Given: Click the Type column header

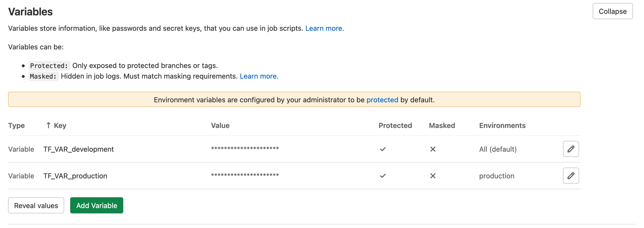Looking at the screenshot, I should [x=16, y=125].
